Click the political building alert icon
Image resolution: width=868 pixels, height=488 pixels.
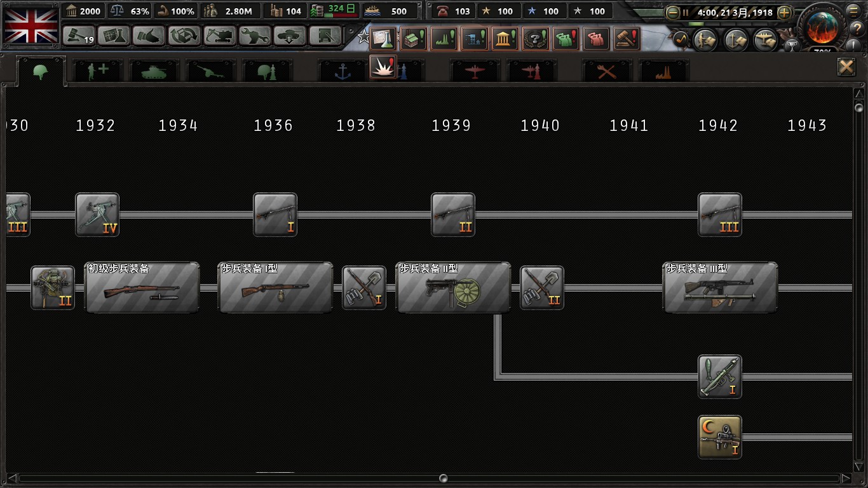(505, 39)
